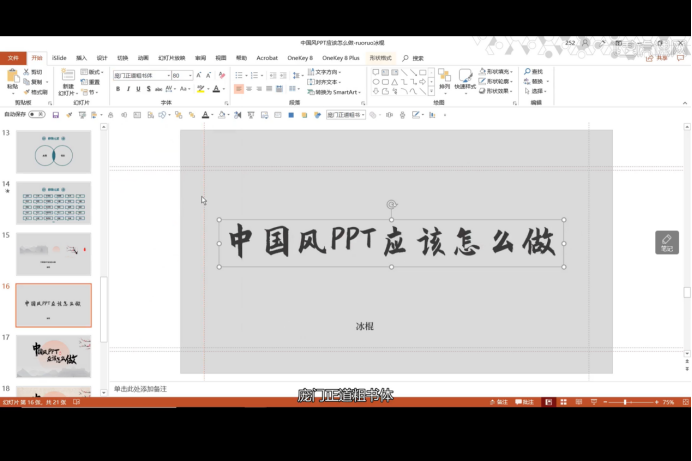Open the Acrobat tab
The height and width of the screenshot is (461, 692).
267,58
